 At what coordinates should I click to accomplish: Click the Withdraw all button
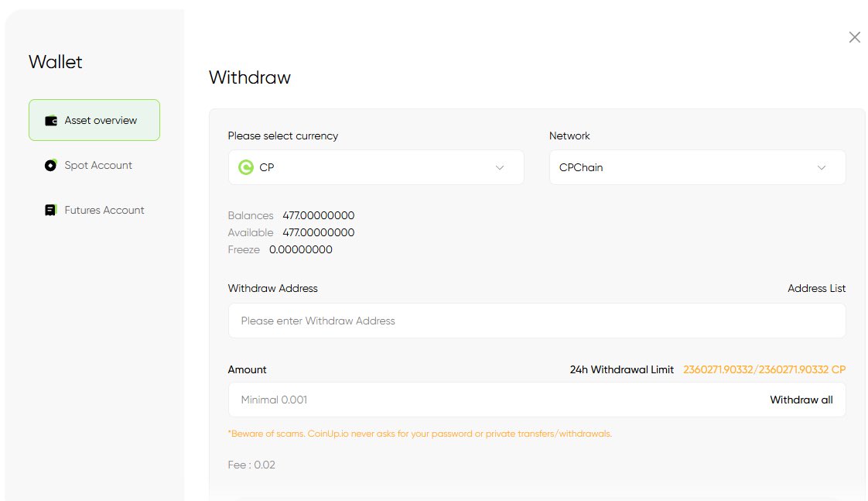801,400
